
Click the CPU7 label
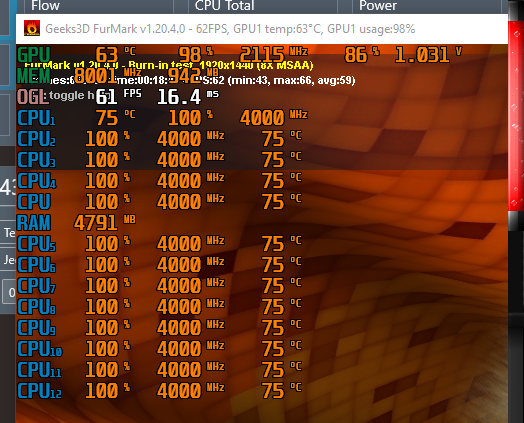pyautogui.click(x=36, y=285)
